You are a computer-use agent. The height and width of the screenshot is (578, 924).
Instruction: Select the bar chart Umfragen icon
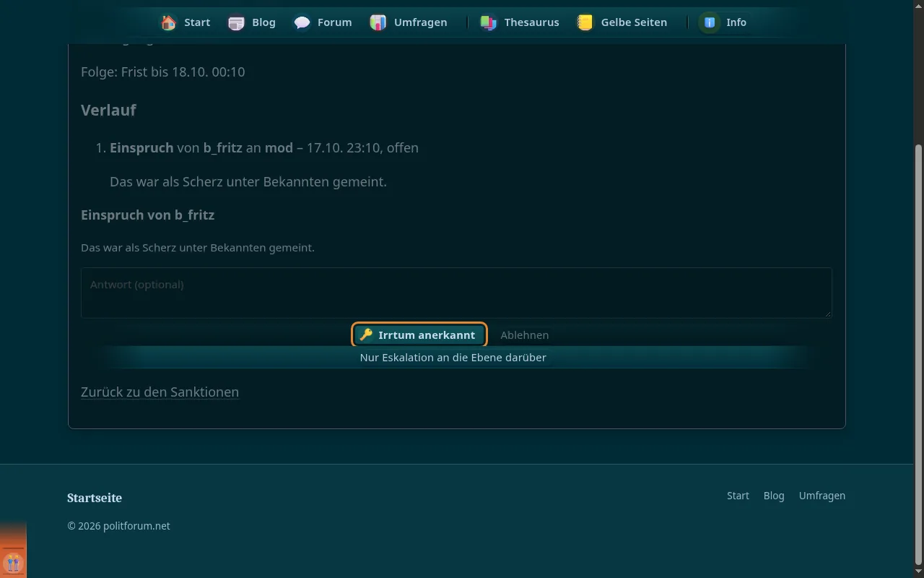[x=378, y=22]
